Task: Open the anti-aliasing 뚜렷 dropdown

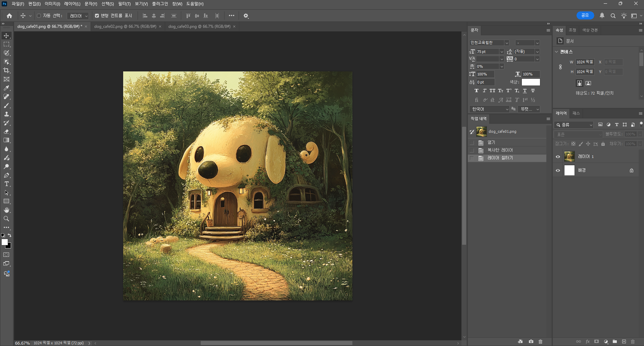Action: [529, 109]
